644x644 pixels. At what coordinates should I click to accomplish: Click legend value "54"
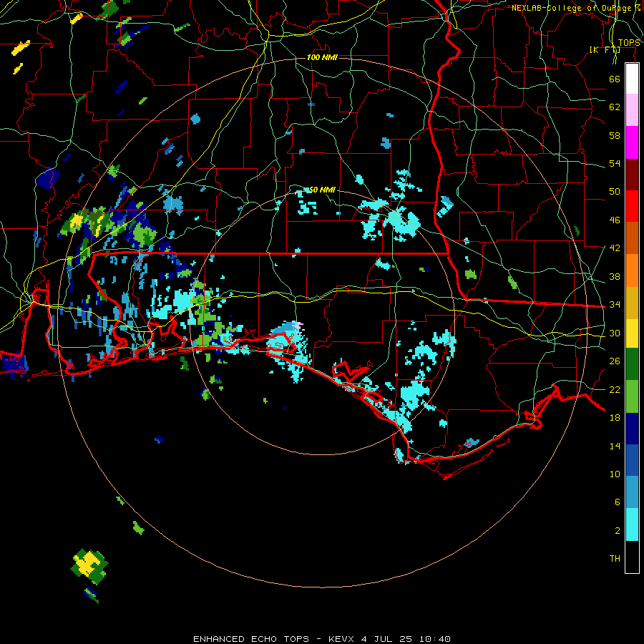[615, 163]
